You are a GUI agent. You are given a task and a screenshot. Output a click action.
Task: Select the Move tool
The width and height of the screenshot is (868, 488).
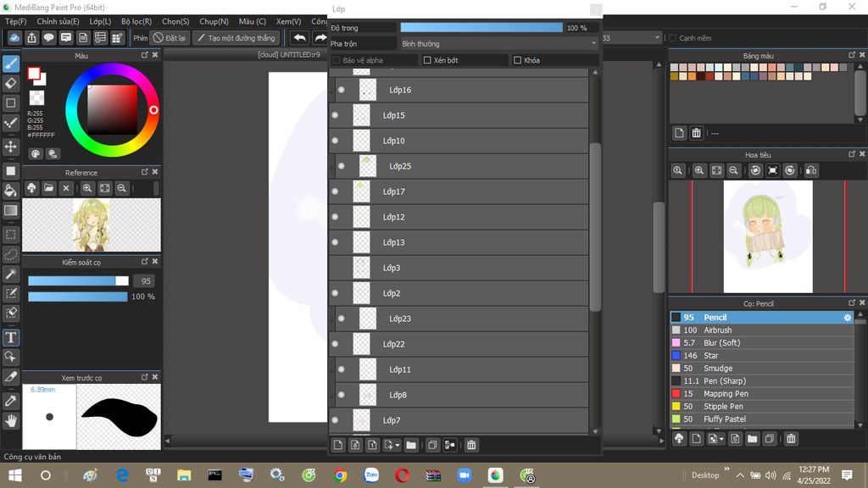pos(10,147)
